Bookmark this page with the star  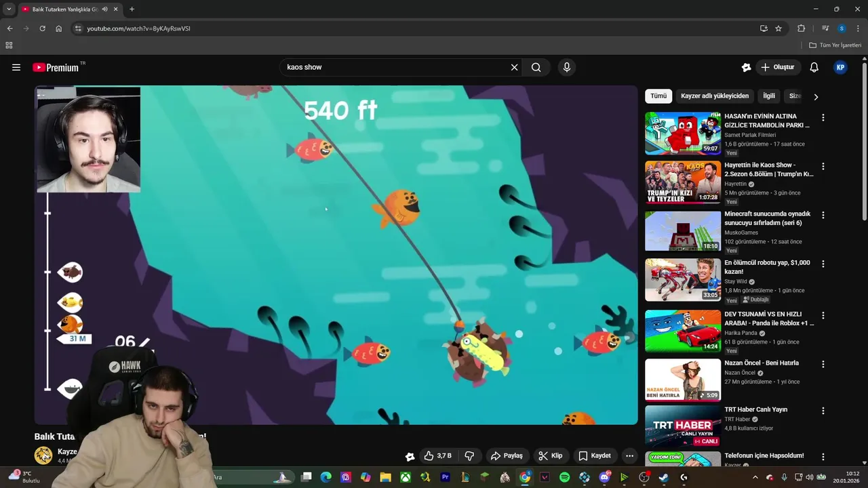point(778,28)
